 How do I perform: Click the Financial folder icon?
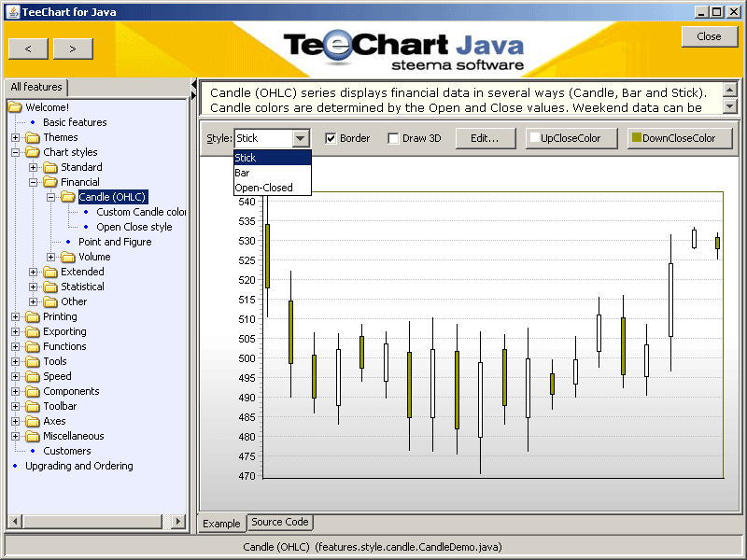50,182
